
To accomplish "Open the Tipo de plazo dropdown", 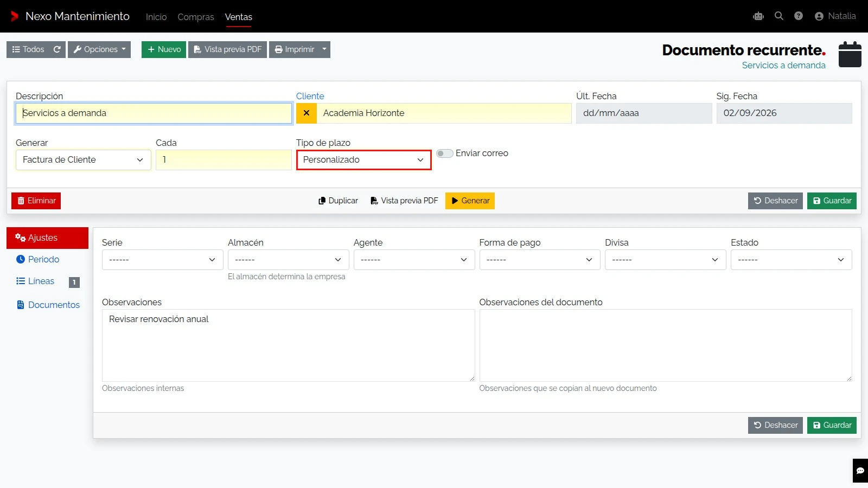I will click(x=363, y=160).
